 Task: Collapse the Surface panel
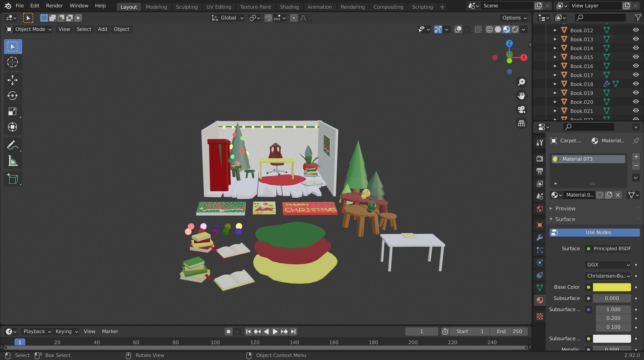(565, 219)
